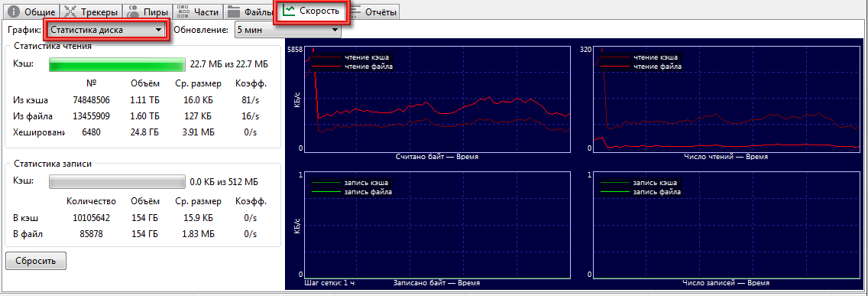
Task: Click volume value 1.60 ТБ
Action: click(145, 116)
